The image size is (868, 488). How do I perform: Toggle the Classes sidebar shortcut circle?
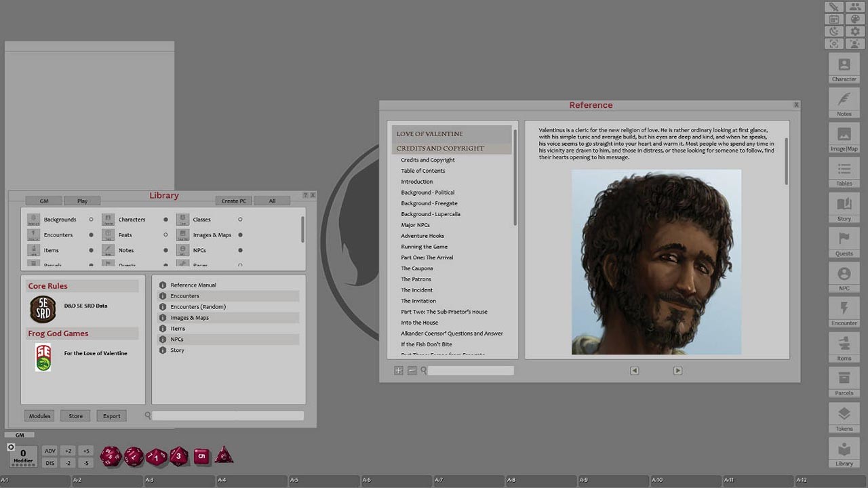point(240,220)
